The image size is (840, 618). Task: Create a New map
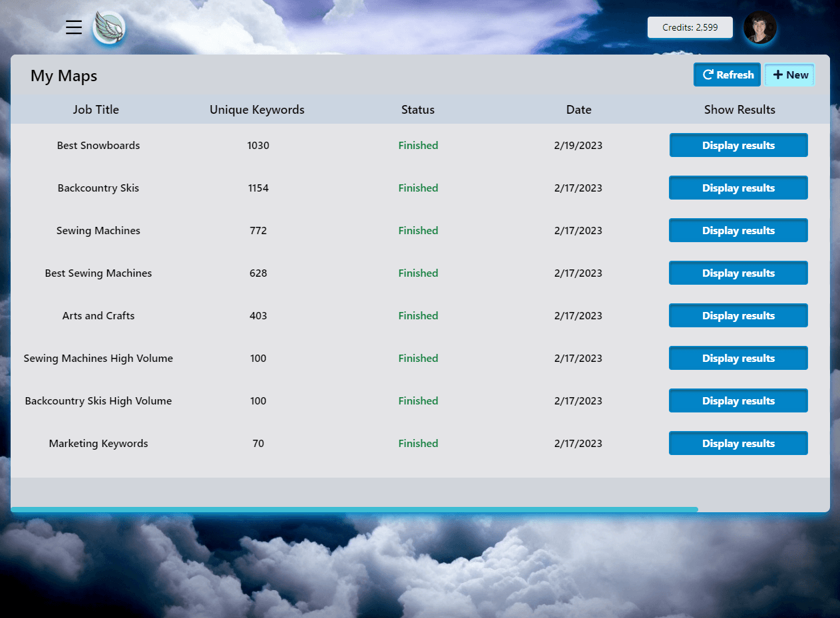coord(790,75)
